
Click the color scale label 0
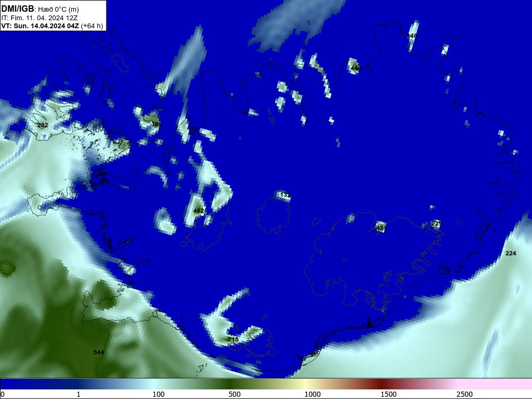pyautogui.click(x=3, y=394)
